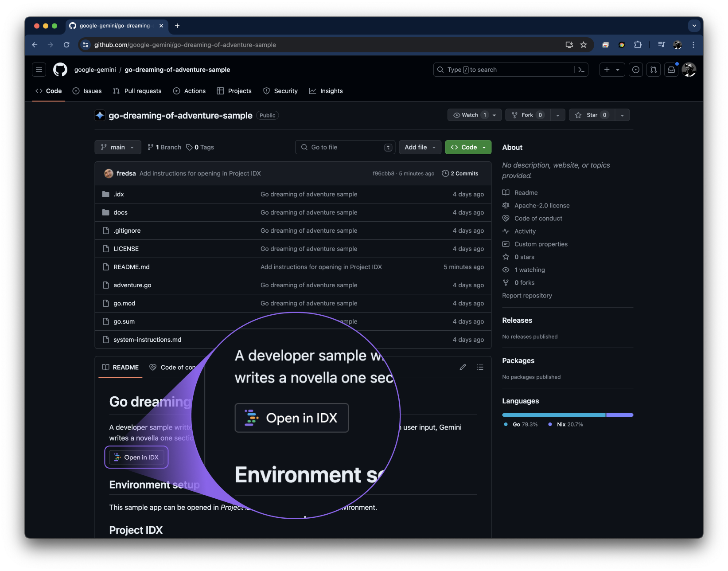The width and height of the screenshot is (728, 571).
Task: Expand the browser tab search chevron
Action: 694,26
